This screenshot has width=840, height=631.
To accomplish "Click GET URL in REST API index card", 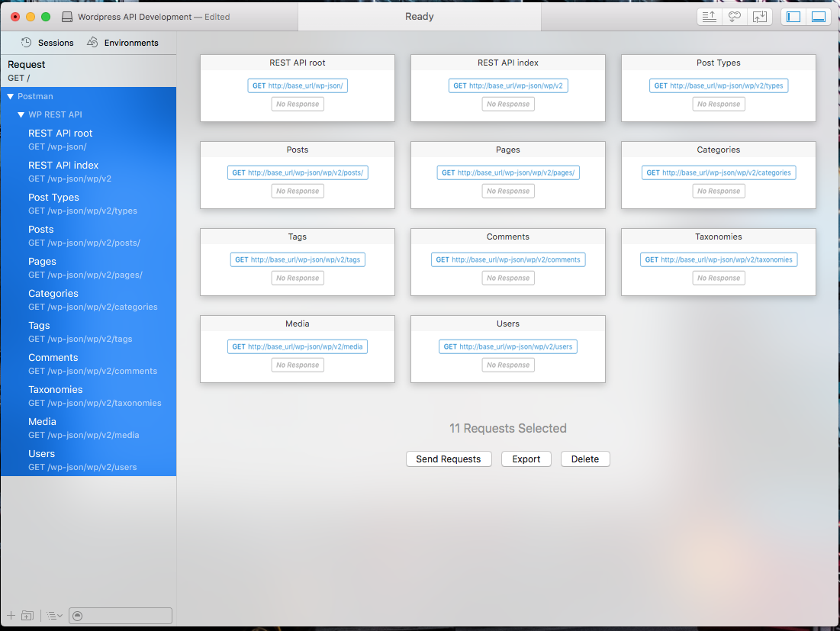I will coord(508,85).
